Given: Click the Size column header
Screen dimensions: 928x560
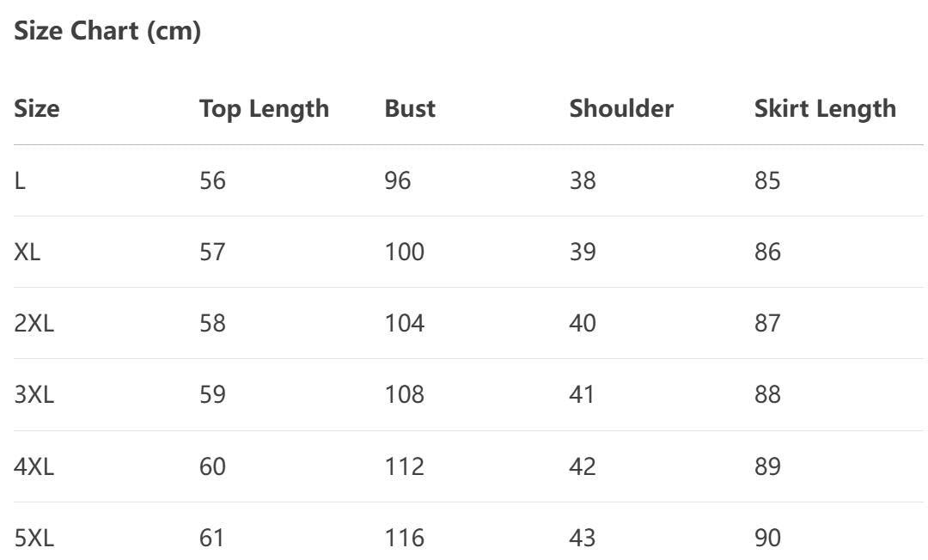Looking at the screenshot, I should pos(37,109).
